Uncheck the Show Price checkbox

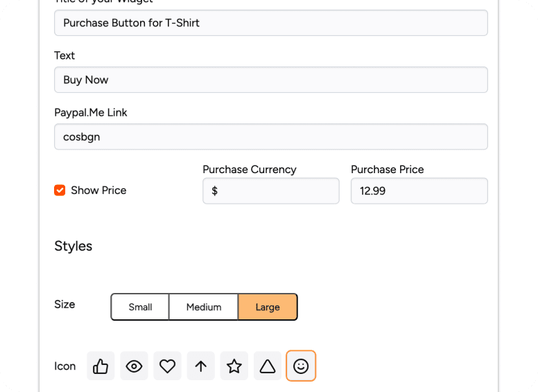click(60, 190)
